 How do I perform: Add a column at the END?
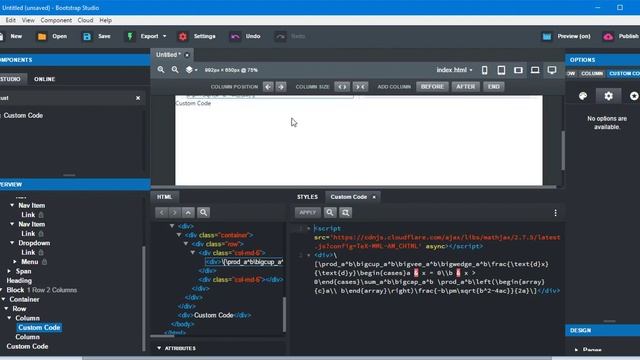tap(493, 87)
